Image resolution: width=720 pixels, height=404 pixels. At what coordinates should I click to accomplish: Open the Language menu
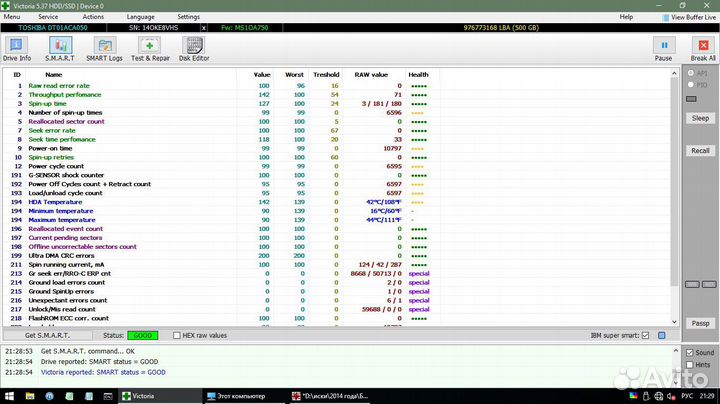click(x=141, y=17)
